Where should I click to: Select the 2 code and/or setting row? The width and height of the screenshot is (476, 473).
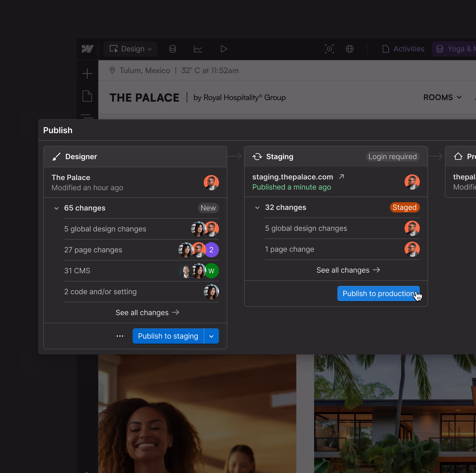(142, 292)
